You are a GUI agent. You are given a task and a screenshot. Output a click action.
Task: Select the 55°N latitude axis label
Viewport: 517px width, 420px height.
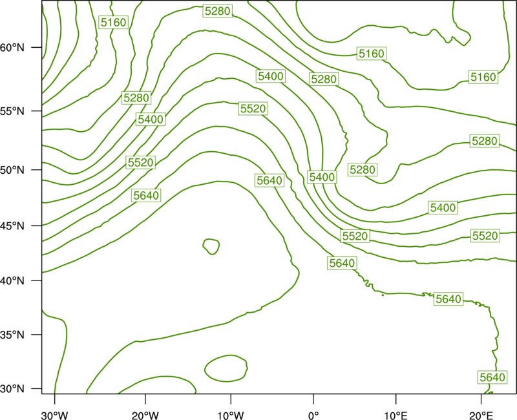point(12,111)
